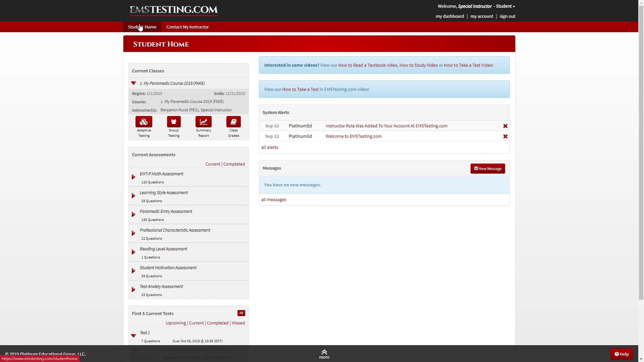Show Upcoming tests filter
Screen dimensions: 644x362
[175, 323]
